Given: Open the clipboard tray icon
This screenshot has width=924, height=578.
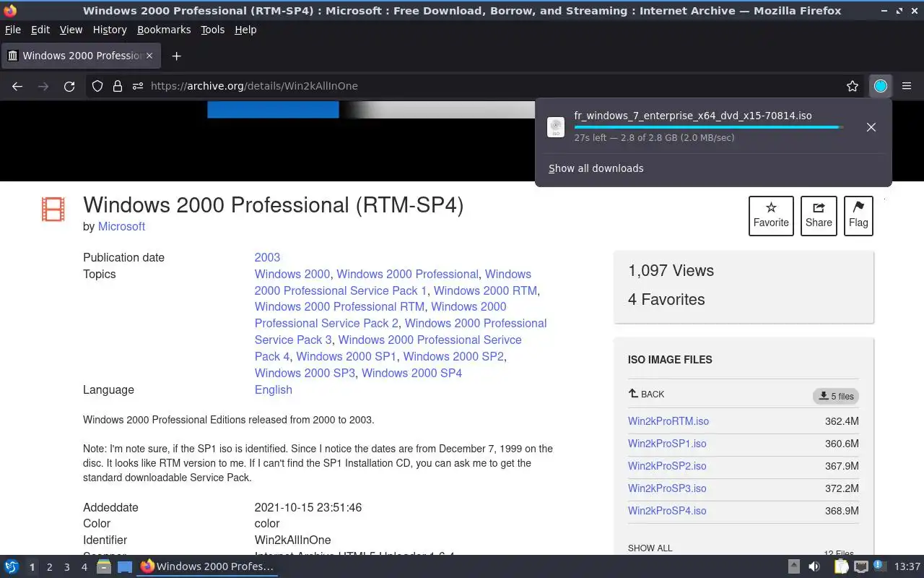Looking at the screenshot, I should 841,566.
